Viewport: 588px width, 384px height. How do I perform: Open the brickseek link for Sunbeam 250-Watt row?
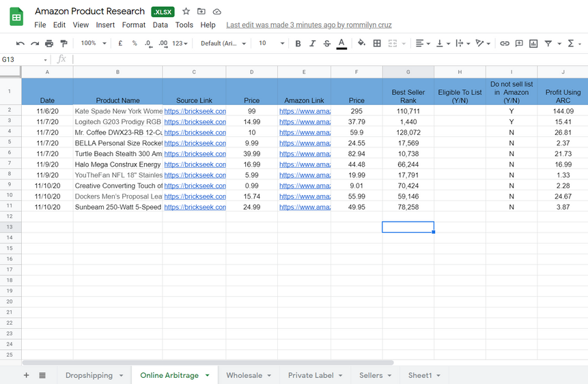[x=195, y=207]
